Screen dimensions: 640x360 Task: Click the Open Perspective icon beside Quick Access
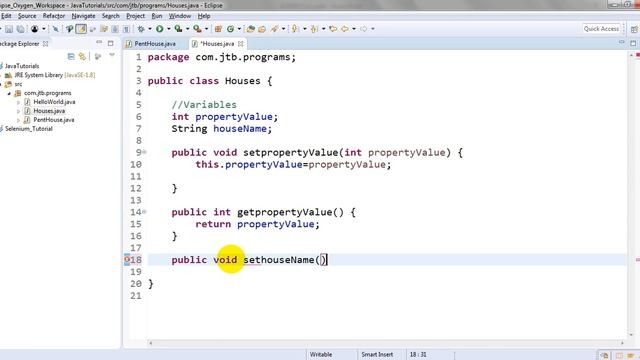(634, 29)
